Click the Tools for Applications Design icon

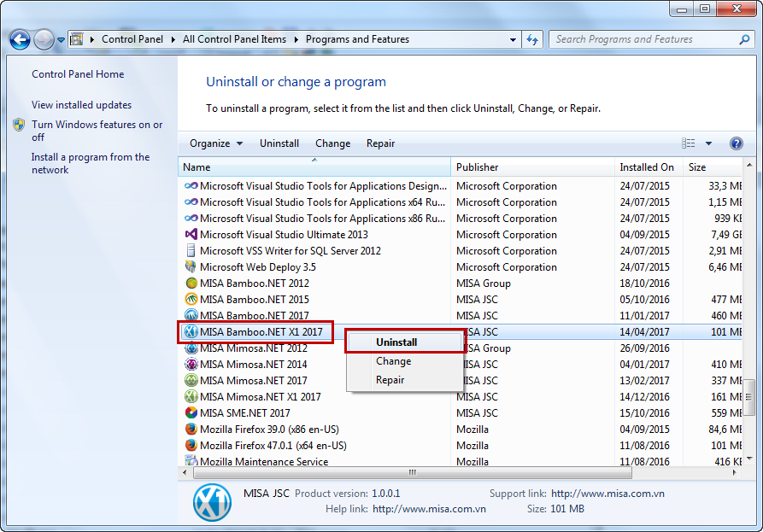pyautogui.click(x=191, y=186)
